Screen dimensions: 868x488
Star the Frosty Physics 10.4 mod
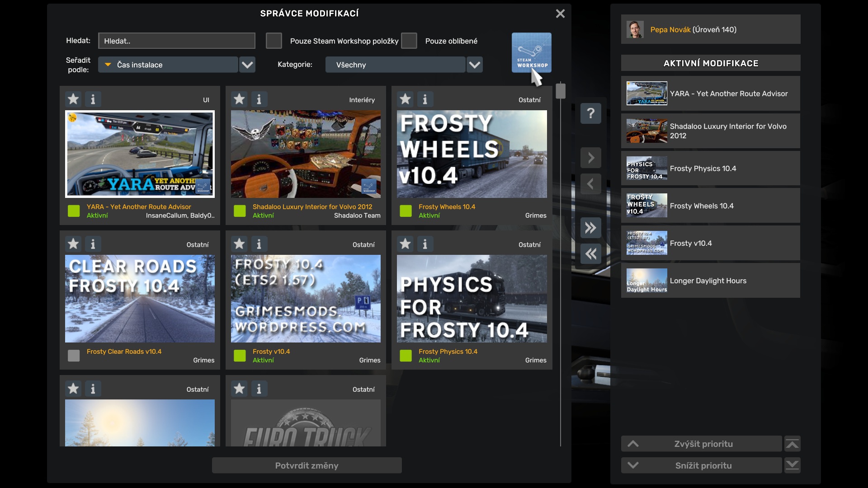tap(405, 244)
